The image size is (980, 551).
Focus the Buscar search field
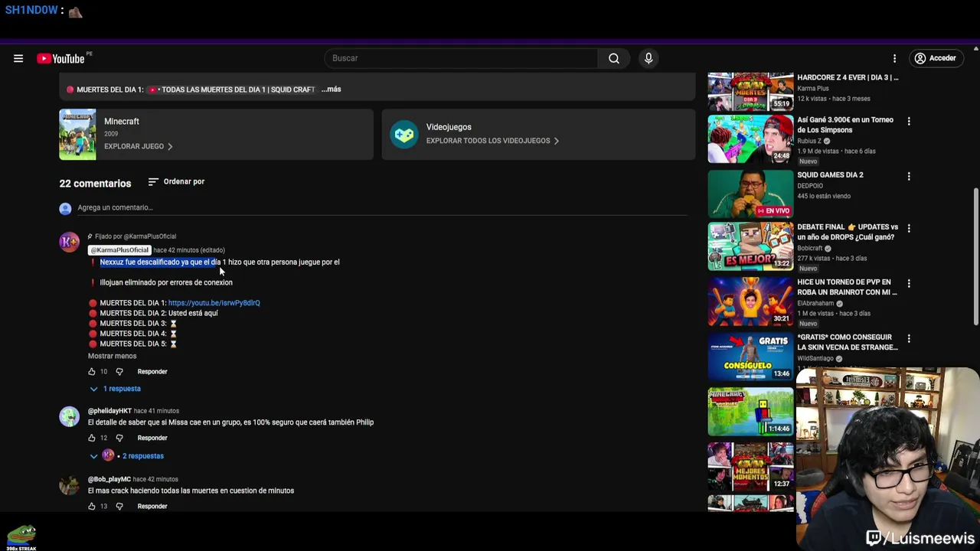[x=461, y=58]
